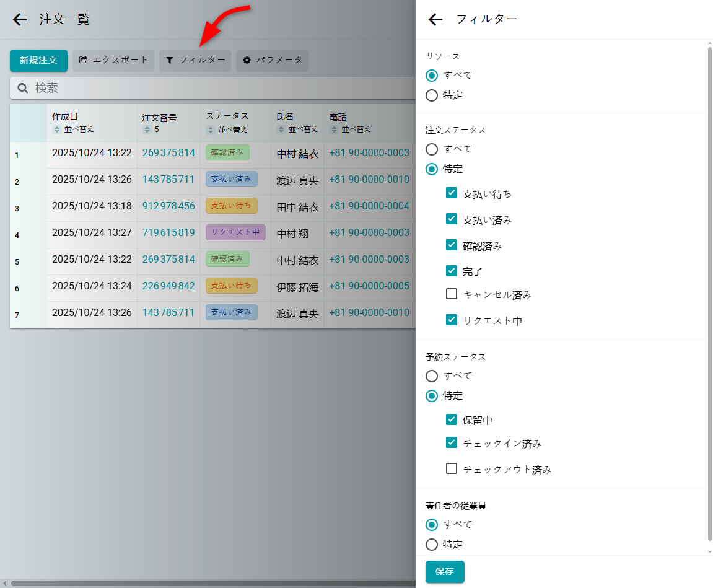This screenshot has width=713, height=588.
Task: Open the フィルター panel button
Action: 195,61
